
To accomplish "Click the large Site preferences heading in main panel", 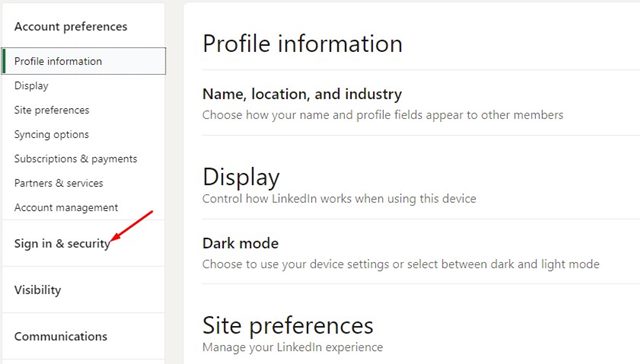I will pos(288,326).
